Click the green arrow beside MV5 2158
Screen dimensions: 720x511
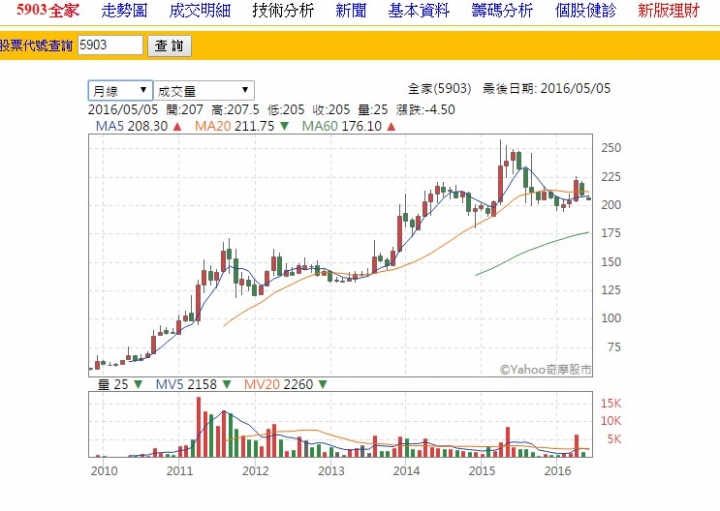tap(227, 385)
